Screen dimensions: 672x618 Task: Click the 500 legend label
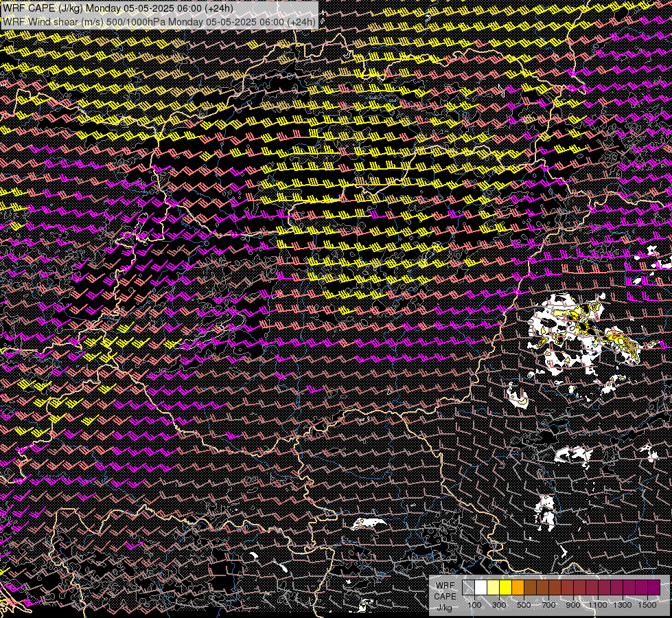(524, 605)
